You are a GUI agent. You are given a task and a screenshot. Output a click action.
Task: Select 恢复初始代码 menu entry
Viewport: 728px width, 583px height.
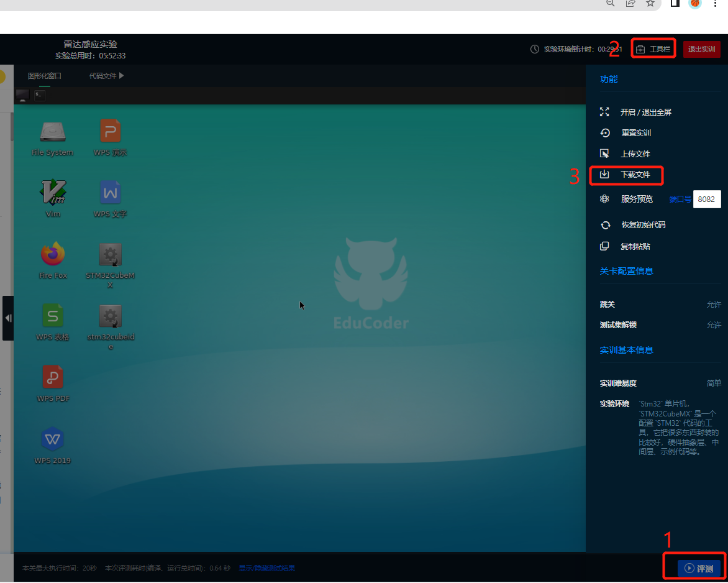point(644,225)
